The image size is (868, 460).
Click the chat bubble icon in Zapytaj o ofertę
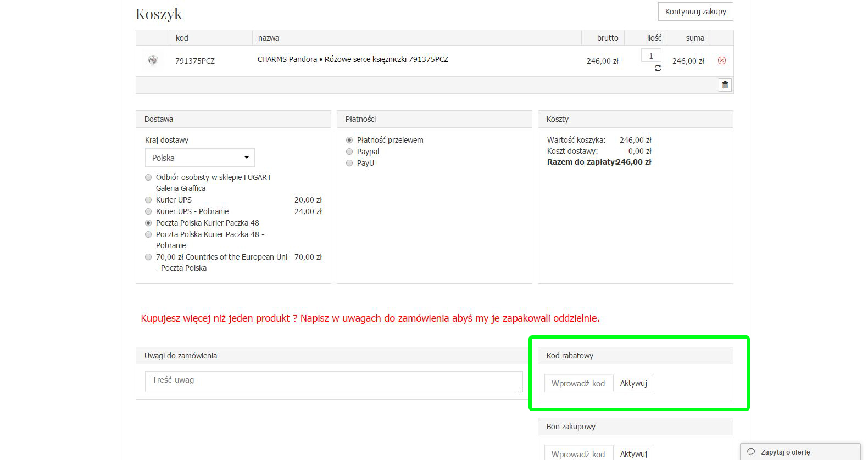751,452
